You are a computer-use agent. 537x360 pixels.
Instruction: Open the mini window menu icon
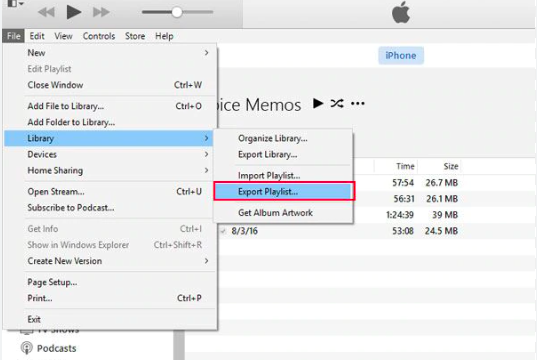(15, 4)
